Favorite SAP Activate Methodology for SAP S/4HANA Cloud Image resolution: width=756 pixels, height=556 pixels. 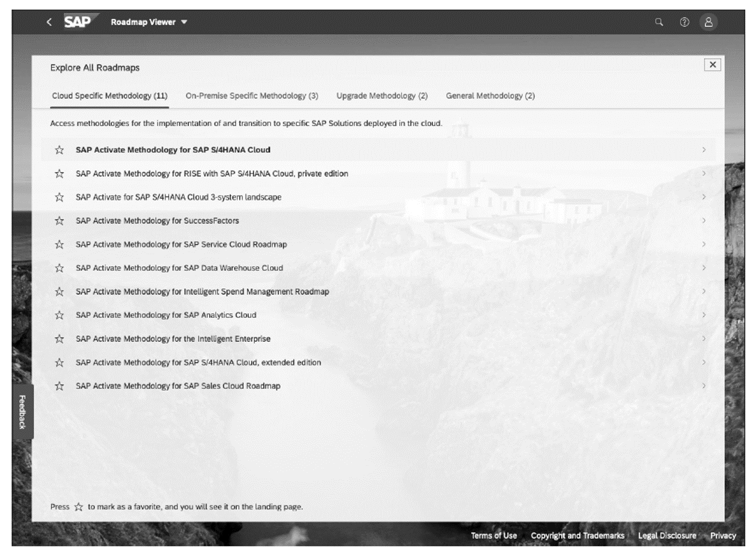[x=59, y=150]
